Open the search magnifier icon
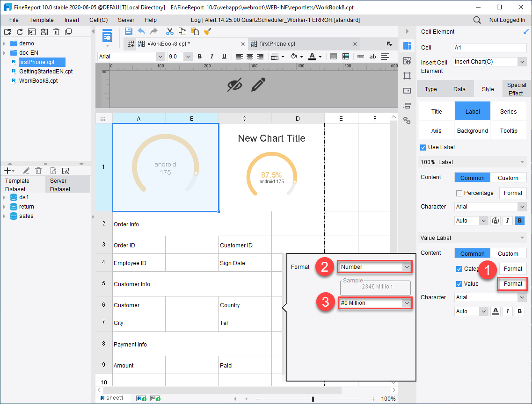Image resolution: width=532 pixels, height=404 pixels. pos(477,20)
